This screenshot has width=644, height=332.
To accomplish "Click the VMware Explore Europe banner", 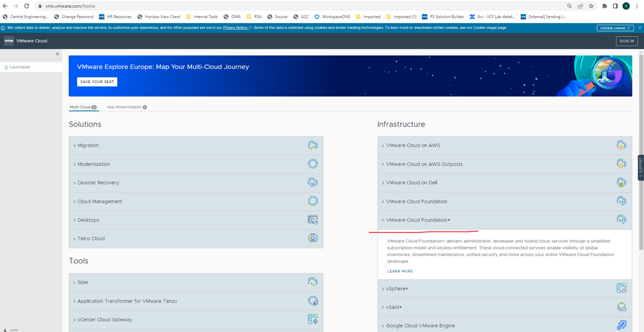I will click(x=350, y=76).
